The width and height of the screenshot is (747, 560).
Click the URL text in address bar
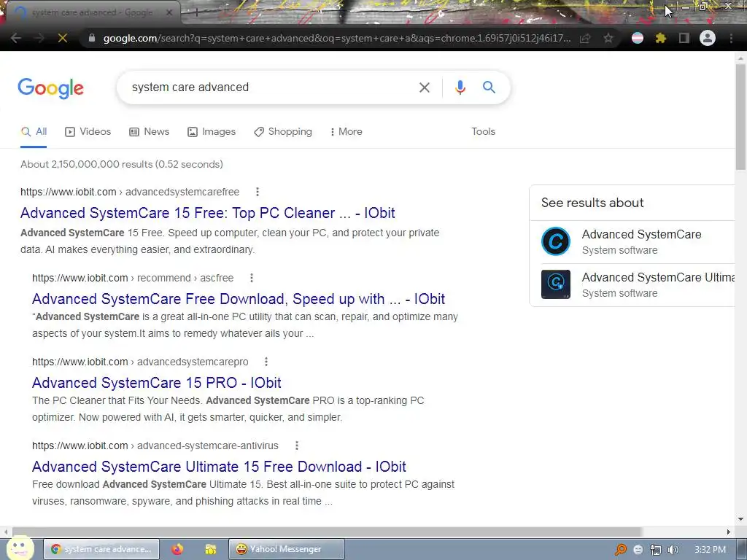[x=337, y=38]
